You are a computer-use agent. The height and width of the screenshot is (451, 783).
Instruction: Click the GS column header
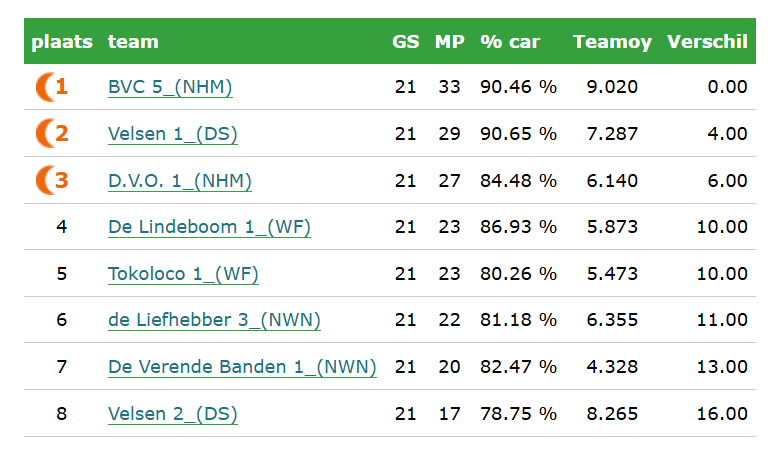click(405, 41)
